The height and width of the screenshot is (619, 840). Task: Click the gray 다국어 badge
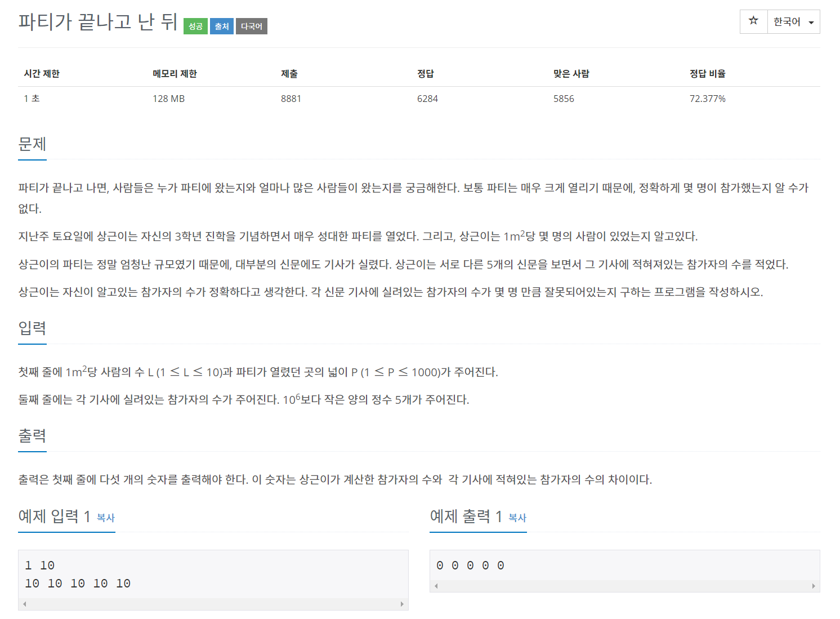click(252, 26)
